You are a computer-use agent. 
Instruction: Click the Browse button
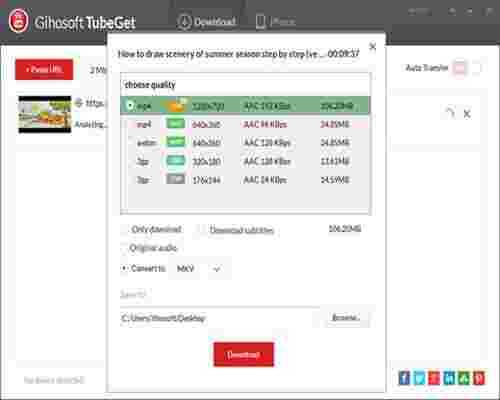(346, 318)
